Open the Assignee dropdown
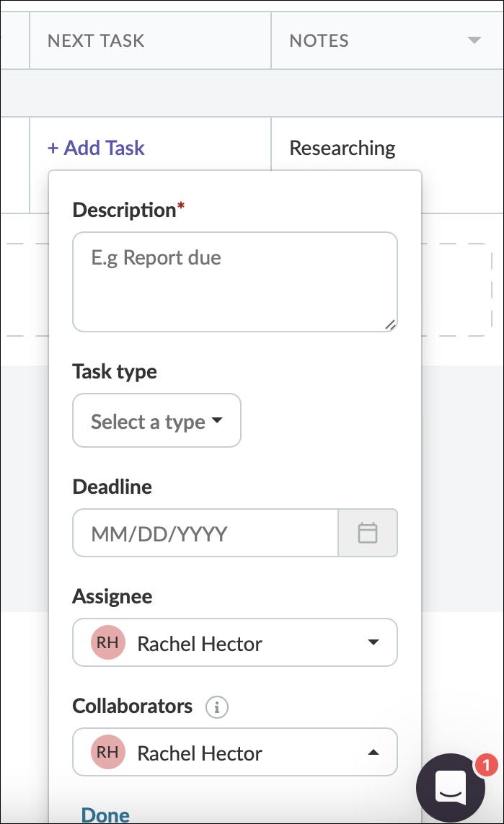The height and width of the screenshot is (824, 504). tap(373, 642)
